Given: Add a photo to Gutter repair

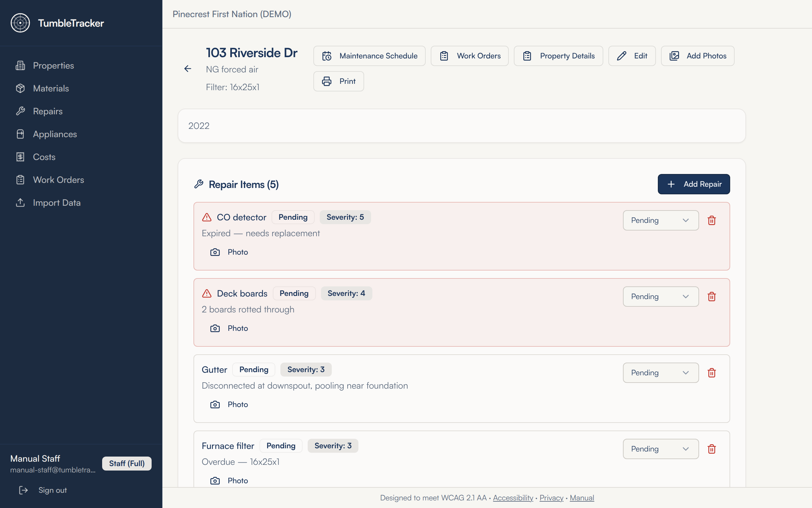Looking at the screenshot, I should (229, 404).
